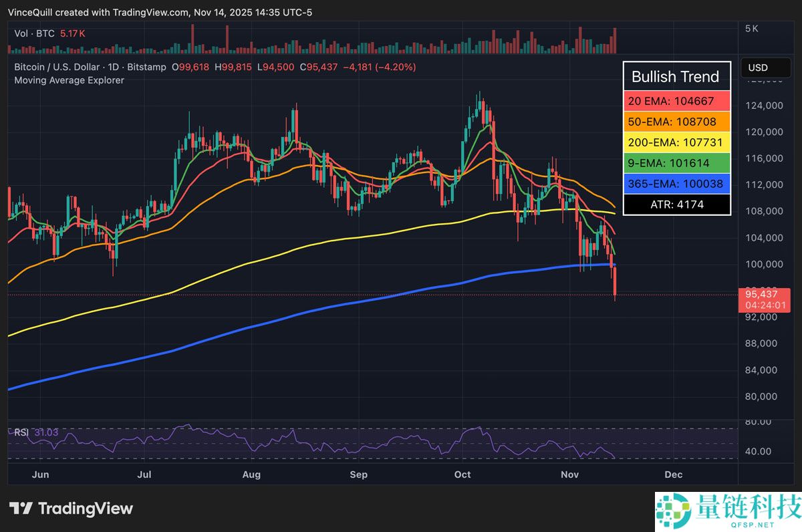Click the red 95,437 price label

(x=762, y=294)
